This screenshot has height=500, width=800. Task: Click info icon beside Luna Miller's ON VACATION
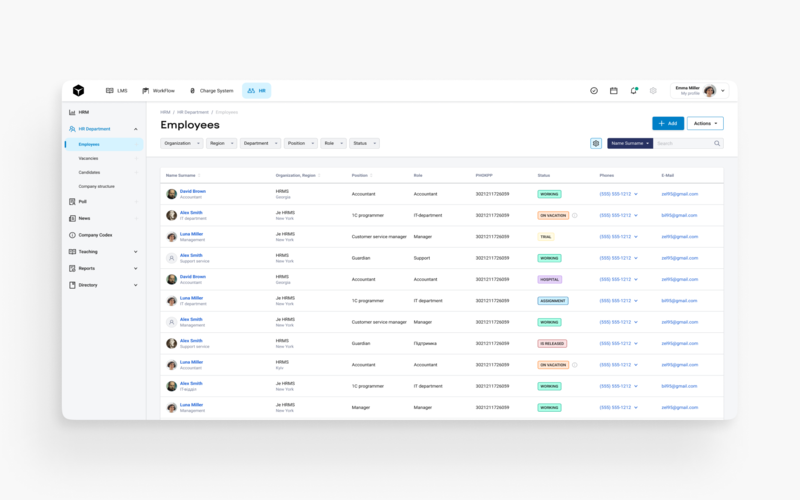574,365
